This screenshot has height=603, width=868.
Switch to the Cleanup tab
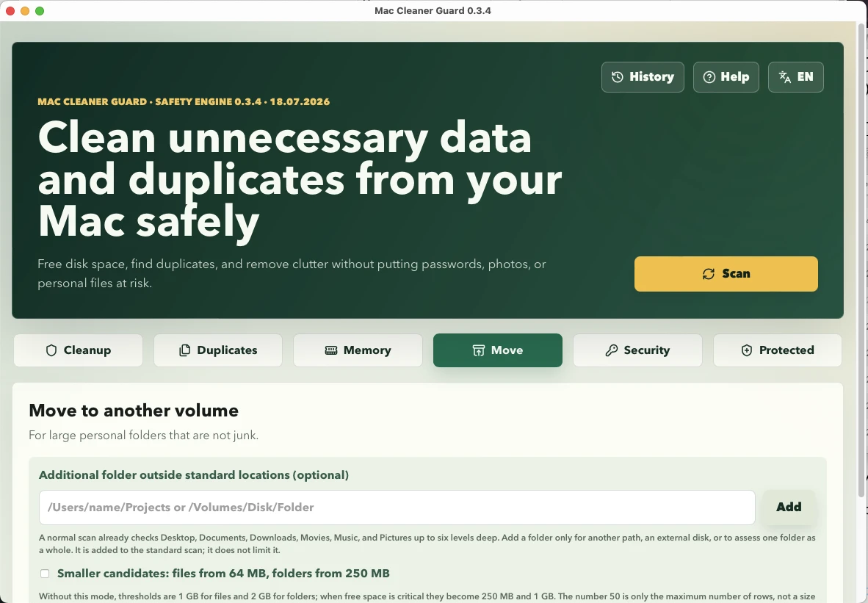click(x=78, y=350)
